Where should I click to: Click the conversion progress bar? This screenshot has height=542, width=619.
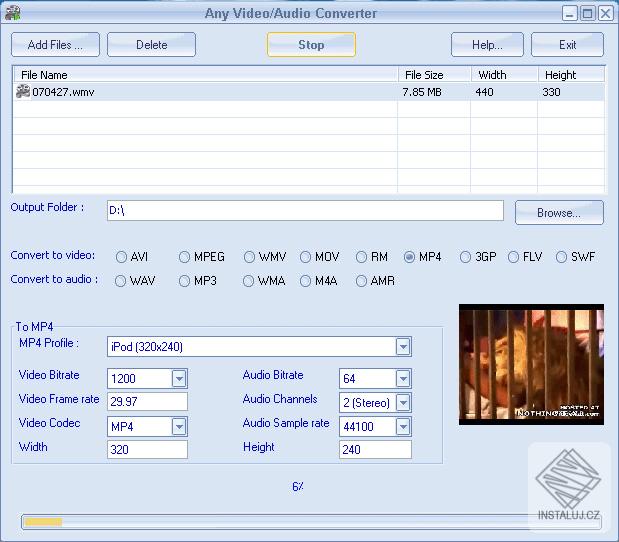coord(310,521)
